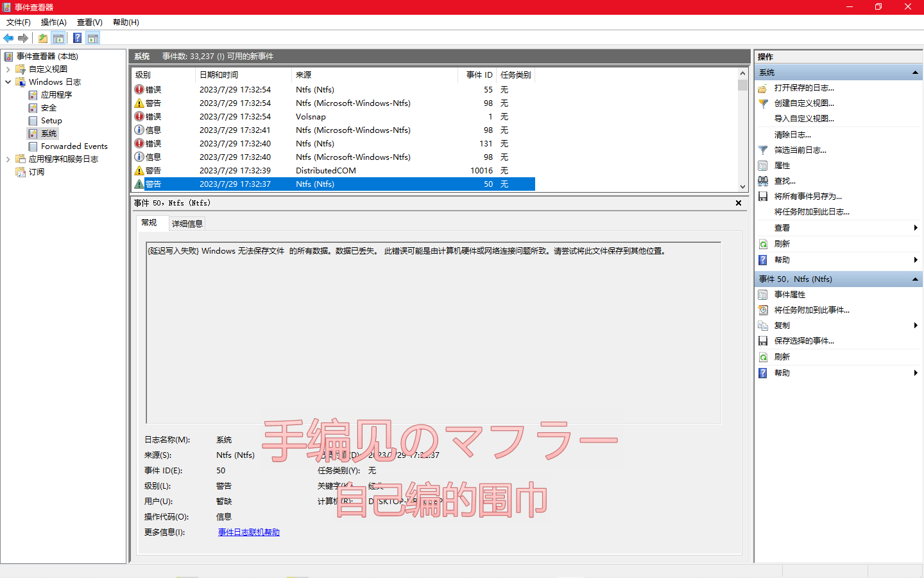Expand the 自定义视图 tree node
The width and height of the screenshot is (924, 578).
8,69
